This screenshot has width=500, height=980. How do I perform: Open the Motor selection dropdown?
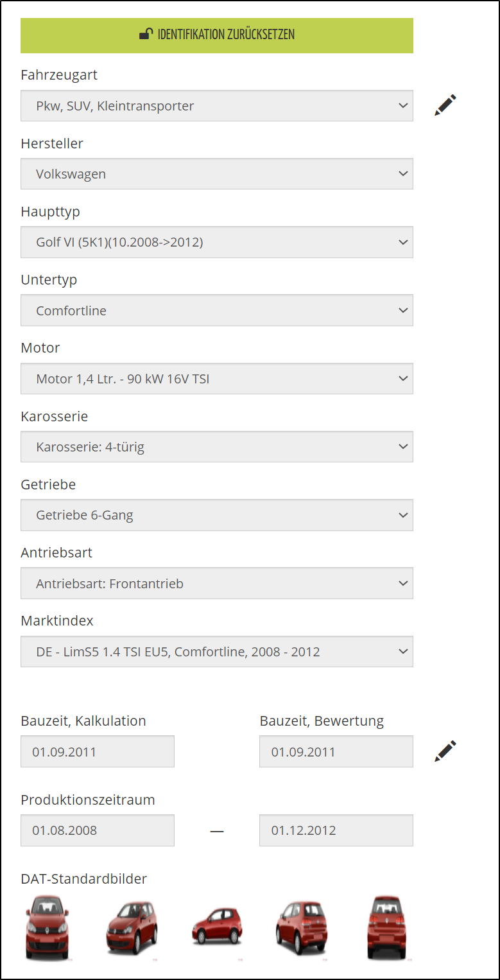click(x=217, y=379)
